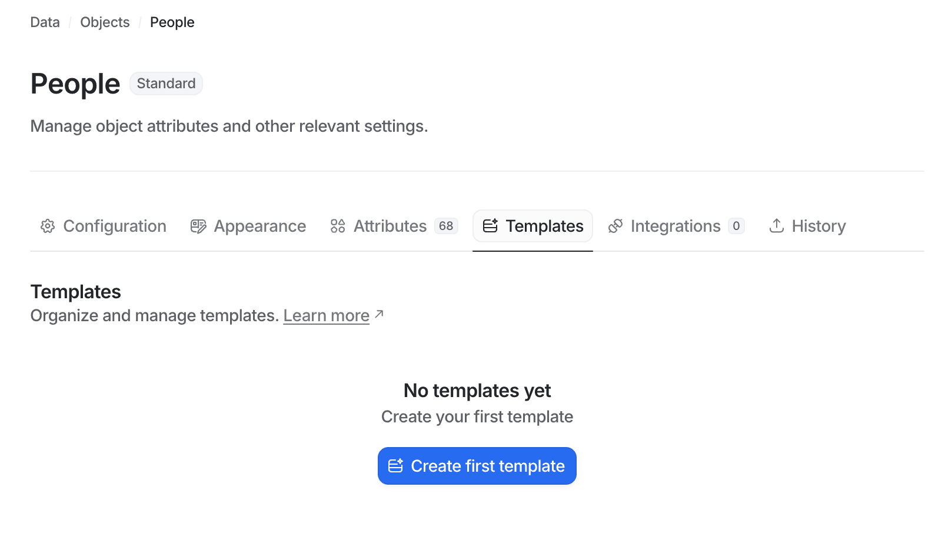Switch to the Configuration tab
The image size is (945, 560).
(114, 226)
